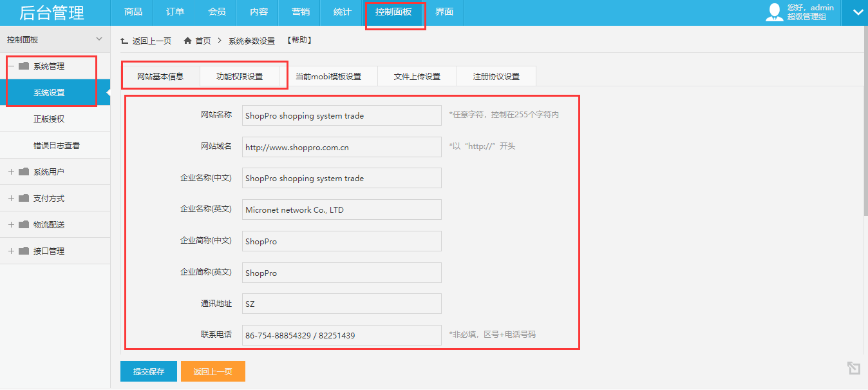The image size is (868, 390).
Task: Expand the 系统用户 tree node
Action: (11, 171)
